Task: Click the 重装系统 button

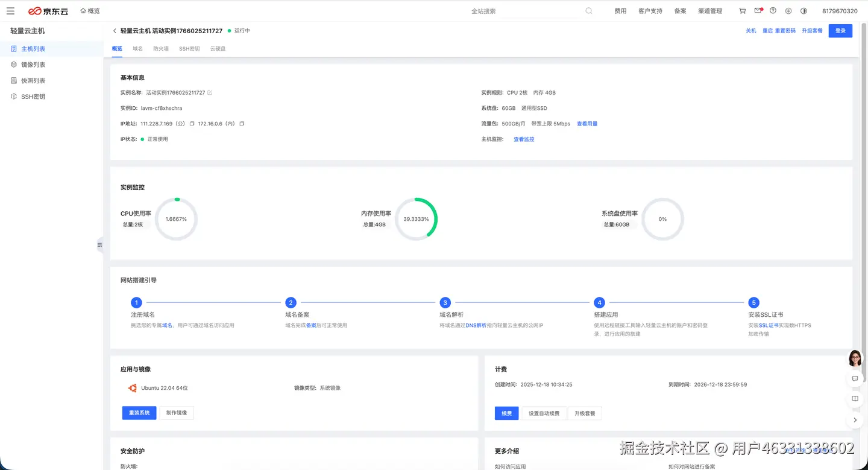Action: click(x=139, y=413)
